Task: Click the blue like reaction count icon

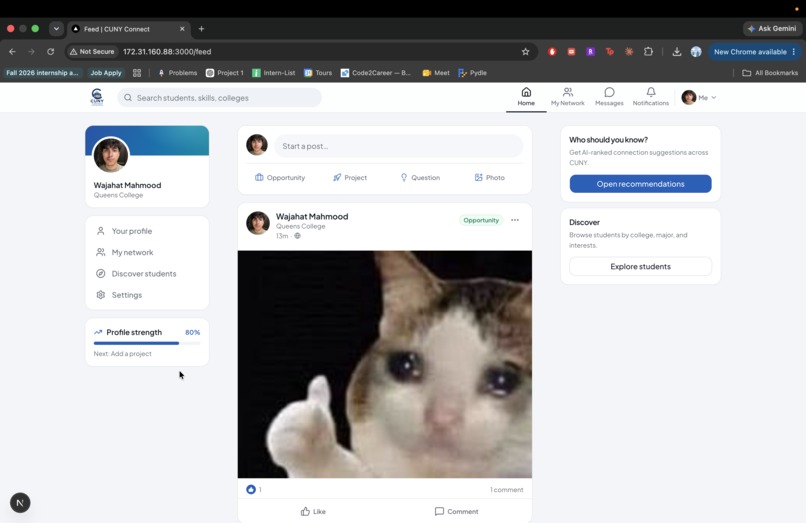Action: 251,490
